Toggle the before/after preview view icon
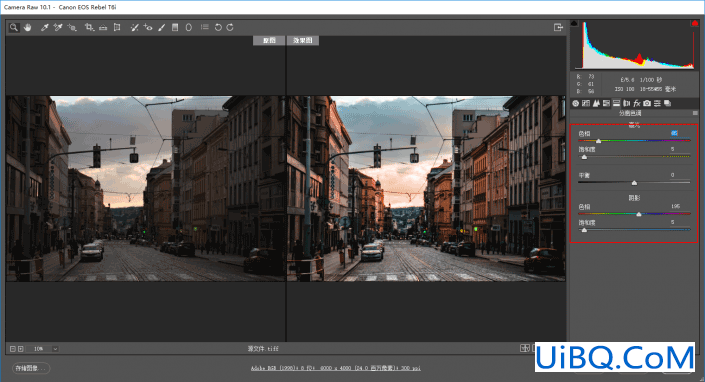The image size is (705, 382). (x=524, y=348)
